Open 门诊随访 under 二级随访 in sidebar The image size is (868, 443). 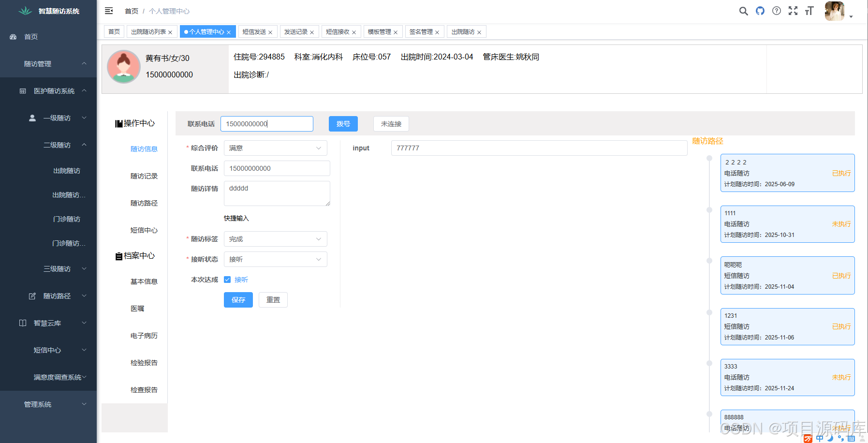click(x=67, y=219)
